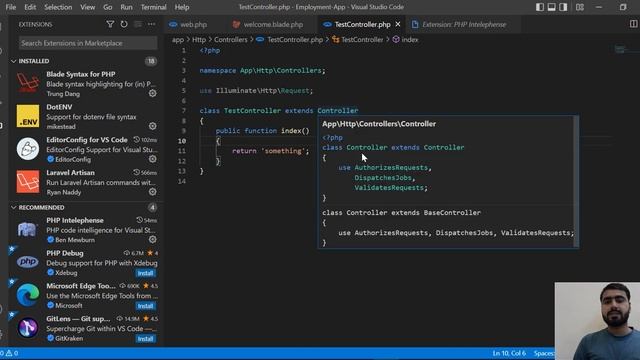The image size is (640, 360).
Task: Click the RECOMMENDED count badge 4
Action: (152, 207)
